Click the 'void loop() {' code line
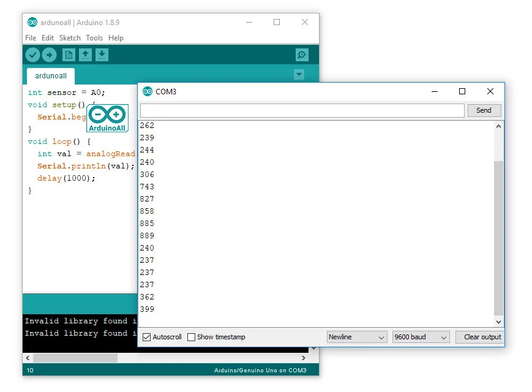Viewport: 532px width, 392px height. [59, 141]
